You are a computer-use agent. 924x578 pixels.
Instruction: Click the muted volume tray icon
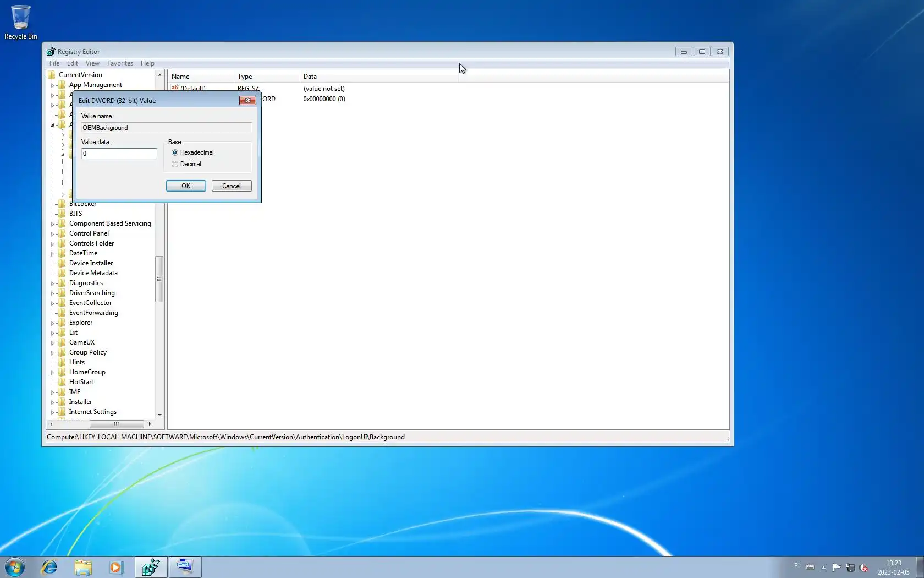(864, 567)
